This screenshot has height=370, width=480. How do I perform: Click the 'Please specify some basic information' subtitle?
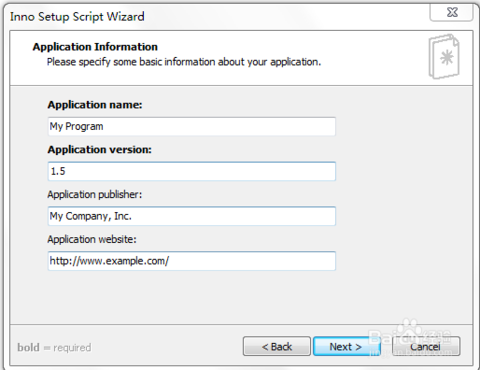coord(184,62)
